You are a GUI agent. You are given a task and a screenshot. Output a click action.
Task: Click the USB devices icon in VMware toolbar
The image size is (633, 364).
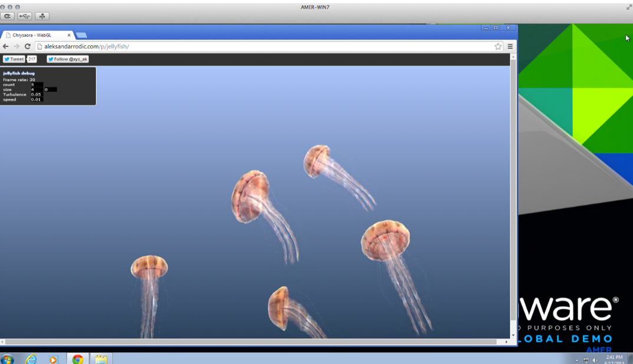pos(24,16)
